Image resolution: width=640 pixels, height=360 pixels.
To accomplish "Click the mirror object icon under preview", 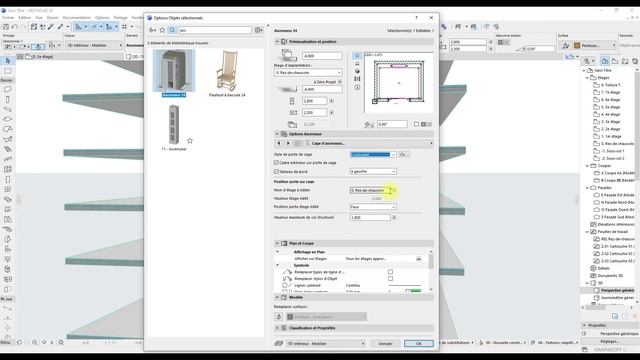I will tap(369, 124).
